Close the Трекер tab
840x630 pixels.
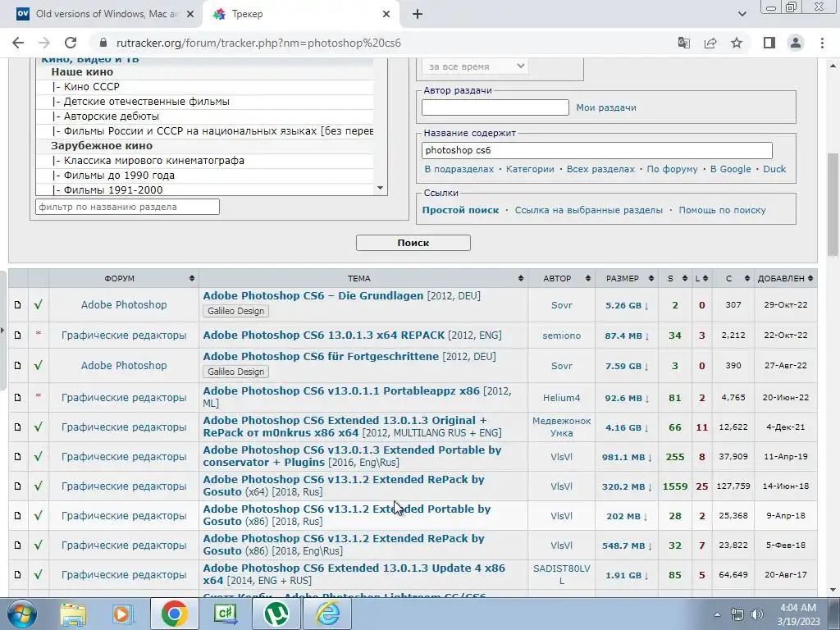[386, 14]
